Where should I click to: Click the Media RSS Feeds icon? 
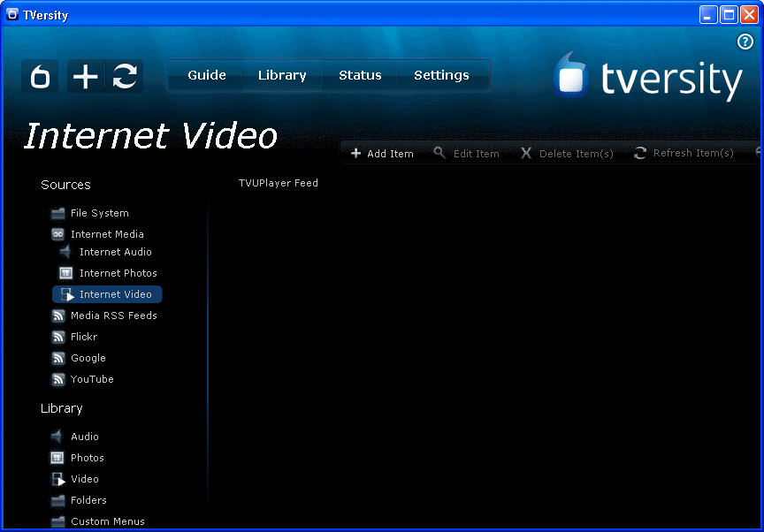coord(58,315)
